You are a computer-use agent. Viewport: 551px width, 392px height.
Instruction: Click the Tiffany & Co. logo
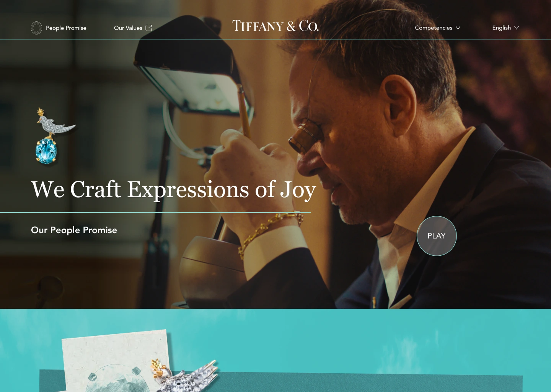click(275, 26)
